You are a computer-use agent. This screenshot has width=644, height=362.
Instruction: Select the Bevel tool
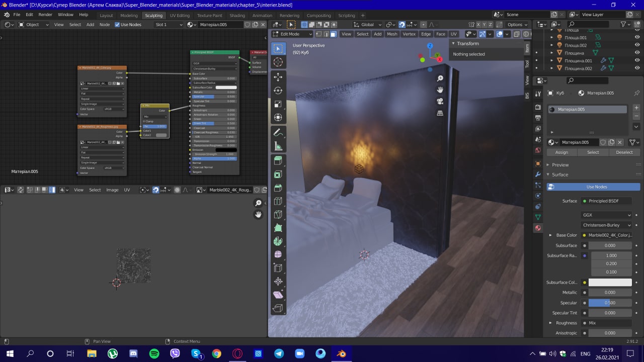278,188
